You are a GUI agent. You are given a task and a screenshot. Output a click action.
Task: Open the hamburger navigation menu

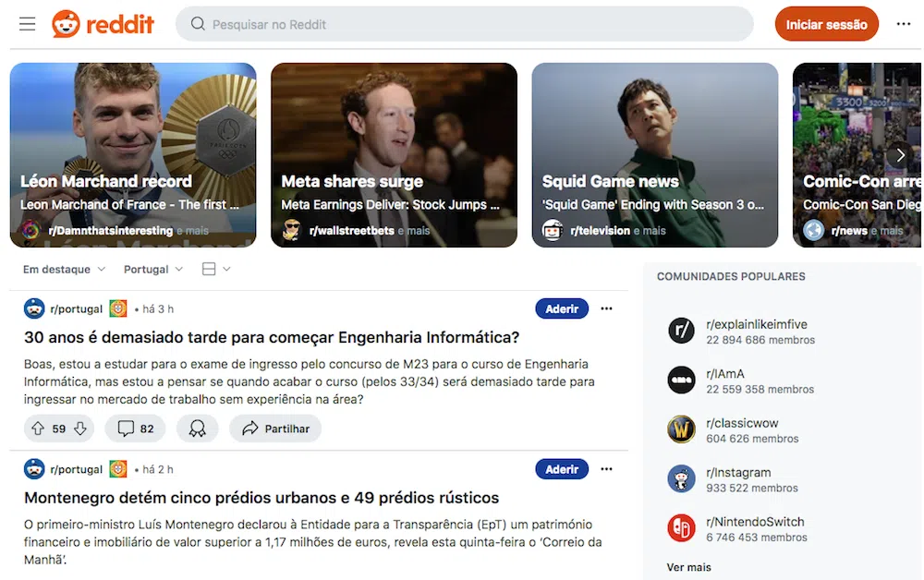tap(27, 24)
